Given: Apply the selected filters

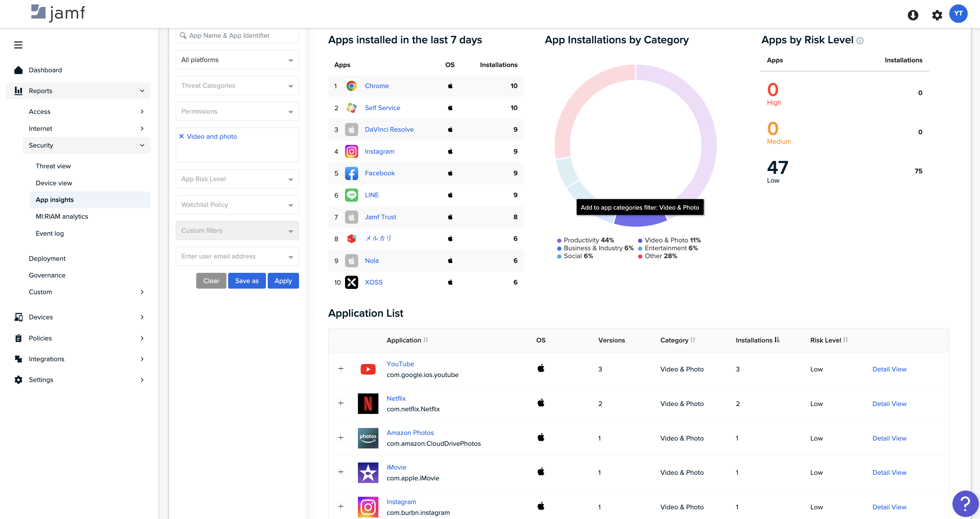Looking at the screenshot, I should [x=283, y=281].
